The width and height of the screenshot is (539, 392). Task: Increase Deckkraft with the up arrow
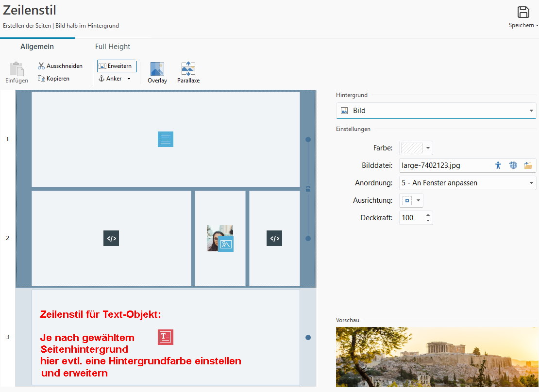click(x=428, y=215)
